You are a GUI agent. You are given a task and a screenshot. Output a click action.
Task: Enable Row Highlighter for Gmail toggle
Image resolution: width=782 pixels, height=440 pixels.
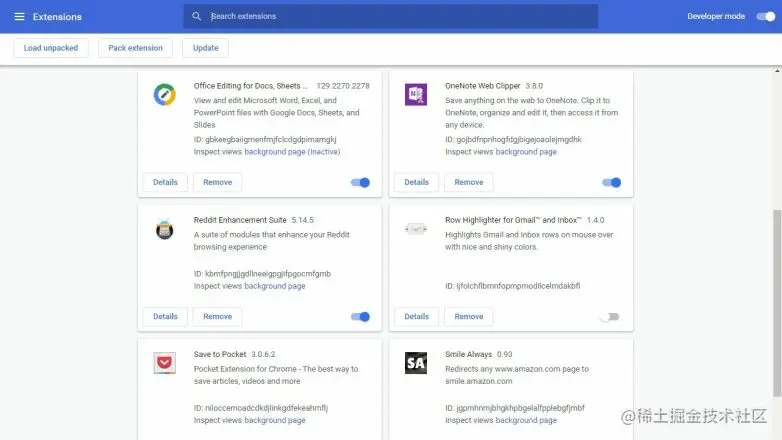(609, 317)
